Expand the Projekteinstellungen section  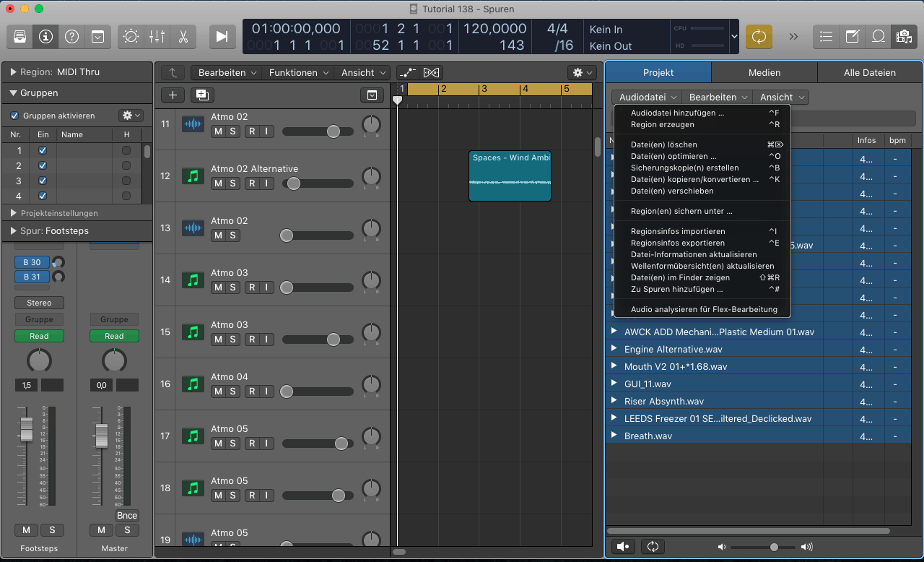click(x=14, y=213)
